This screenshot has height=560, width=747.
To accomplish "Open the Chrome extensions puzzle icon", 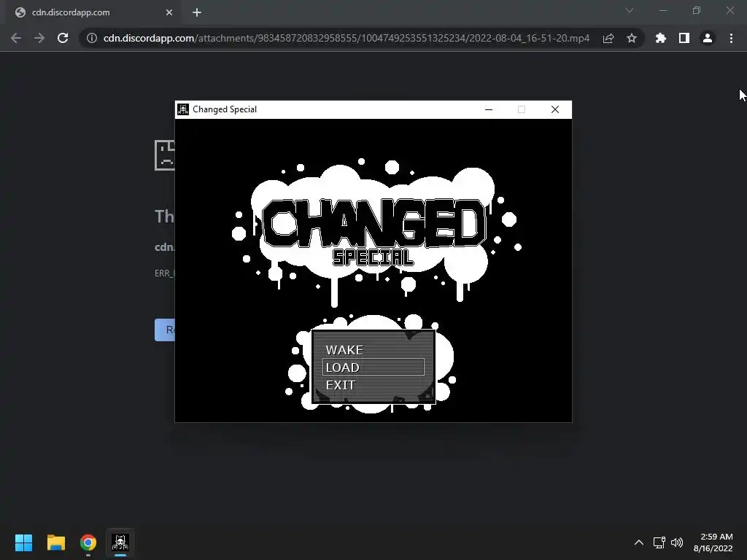I will [x=661, y=38].
